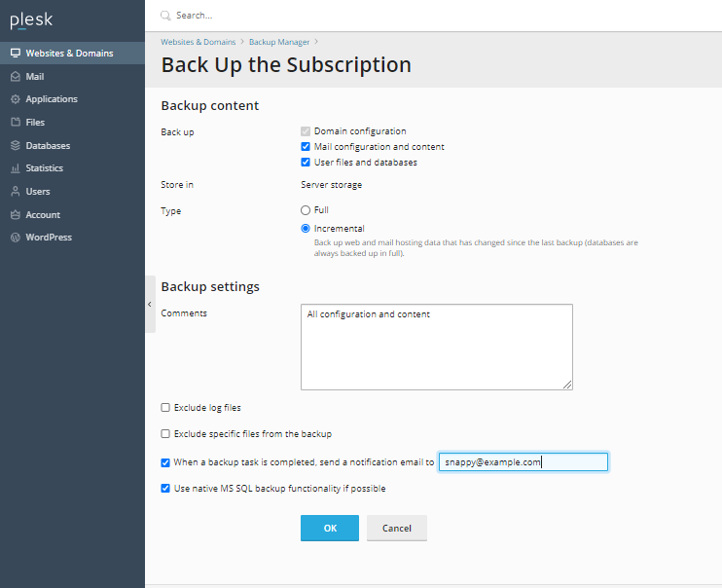This screenshot has height=588, width=722.
Task: Click the WordPress logo icon
Action: (16, 238)
